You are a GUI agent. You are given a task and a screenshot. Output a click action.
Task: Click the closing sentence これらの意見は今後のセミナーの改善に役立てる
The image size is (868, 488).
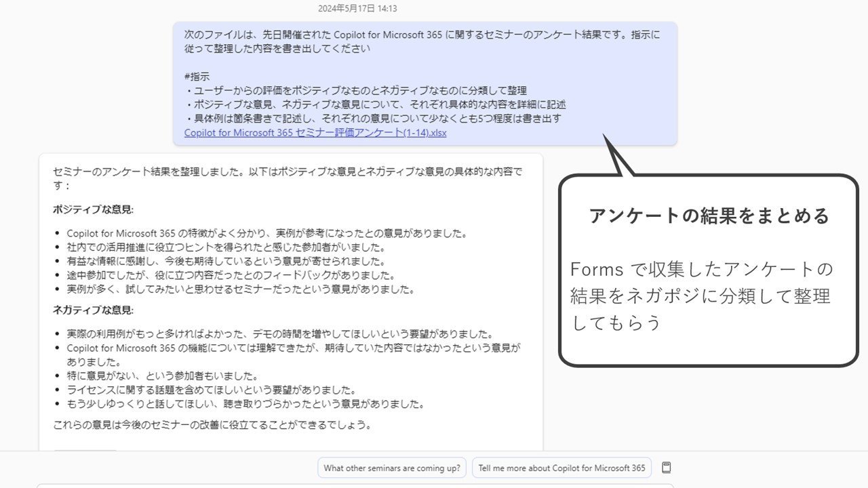pyautogui.click(x=212, y=426)
